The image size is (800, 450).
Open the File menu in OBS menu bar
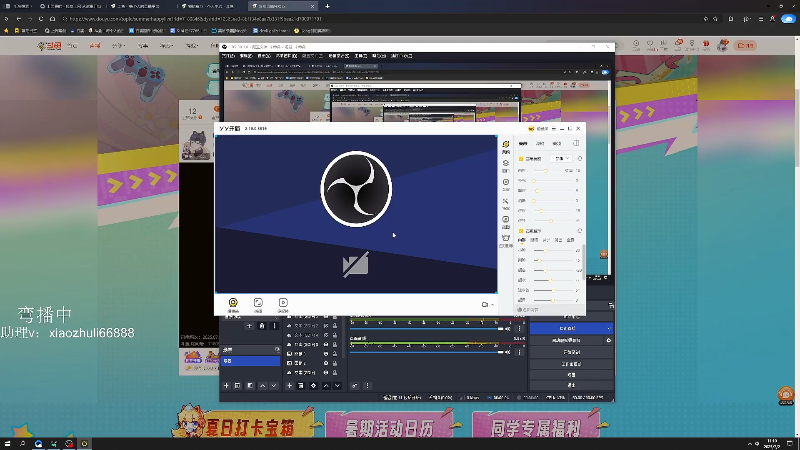(x=229, y=56)
